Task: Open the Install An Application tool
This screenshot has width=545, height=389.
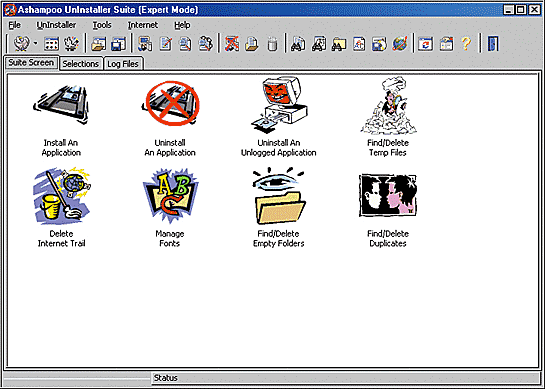Action: coord(61,120)
